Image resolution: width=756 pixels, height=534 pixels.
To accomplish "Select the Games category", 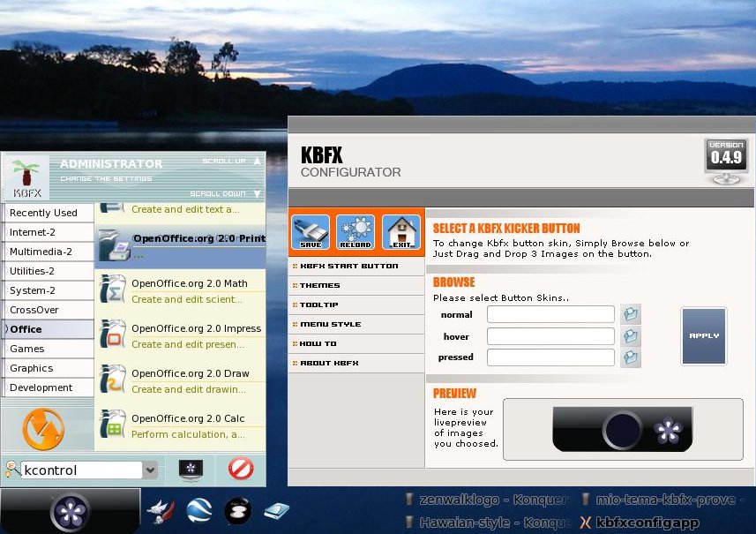I will pyautogui.click(x=48, y=349).
